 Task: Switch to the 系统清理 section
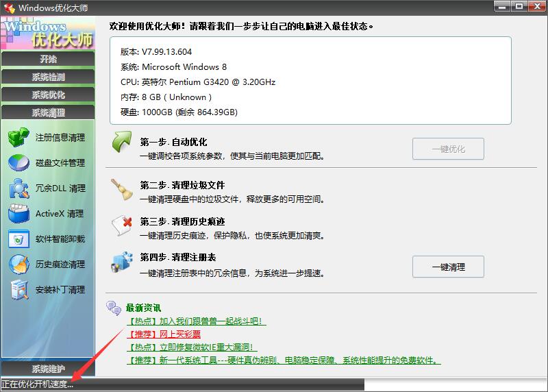pos(48,112)
